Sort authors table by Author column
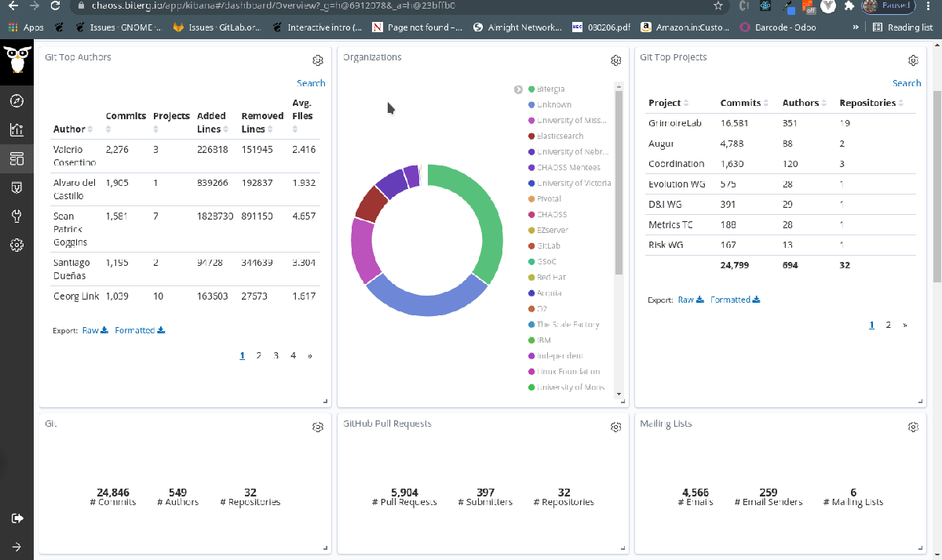This screenshot has width=942, height=560. tap(74, 129)
